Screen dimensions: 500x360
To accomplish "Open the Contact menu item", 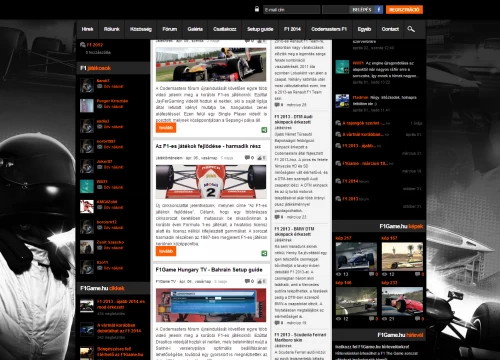I will click(390, 29).
